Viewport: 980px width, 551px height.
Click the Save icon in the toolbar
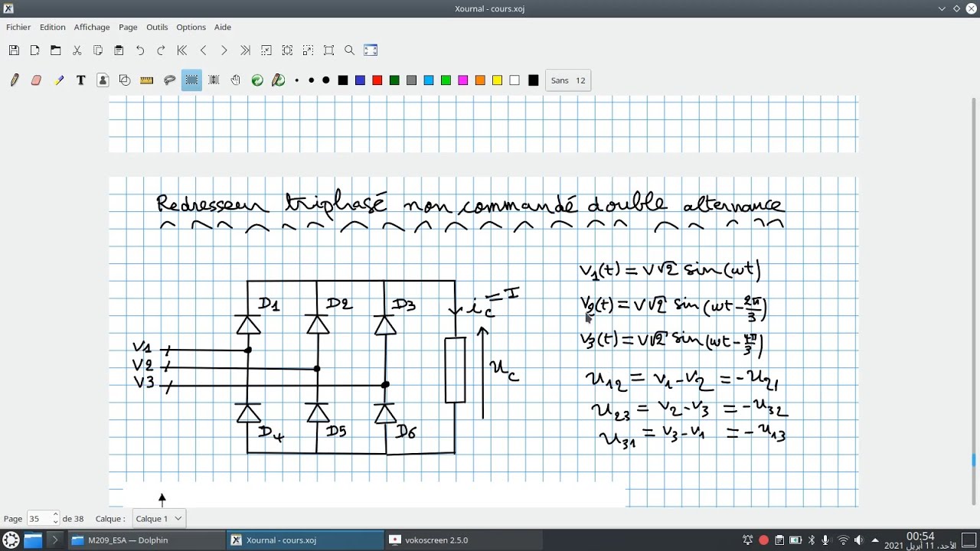14,51
